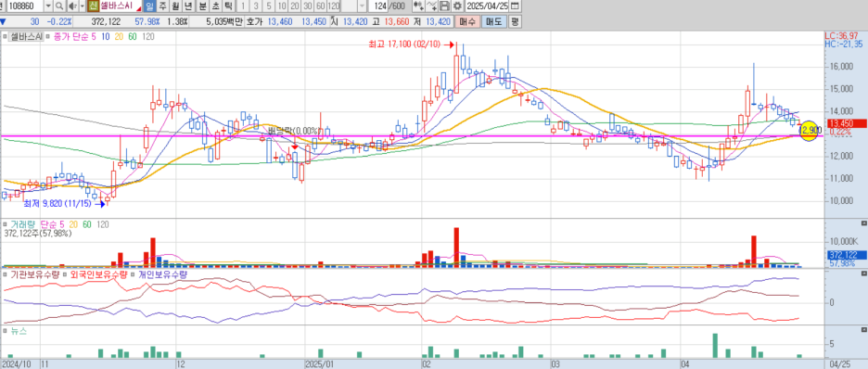Open the calendar date picker icon

[x=515, y=6]
